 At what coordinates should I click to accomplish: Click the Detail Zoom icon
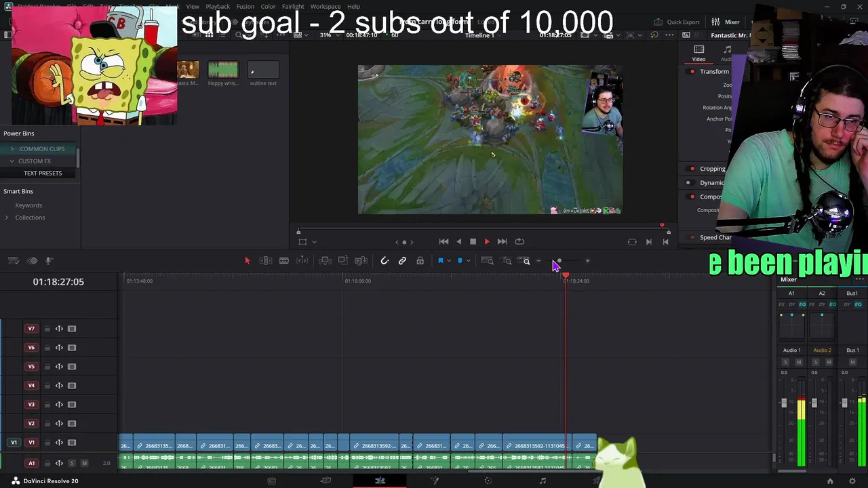(507, 261)
